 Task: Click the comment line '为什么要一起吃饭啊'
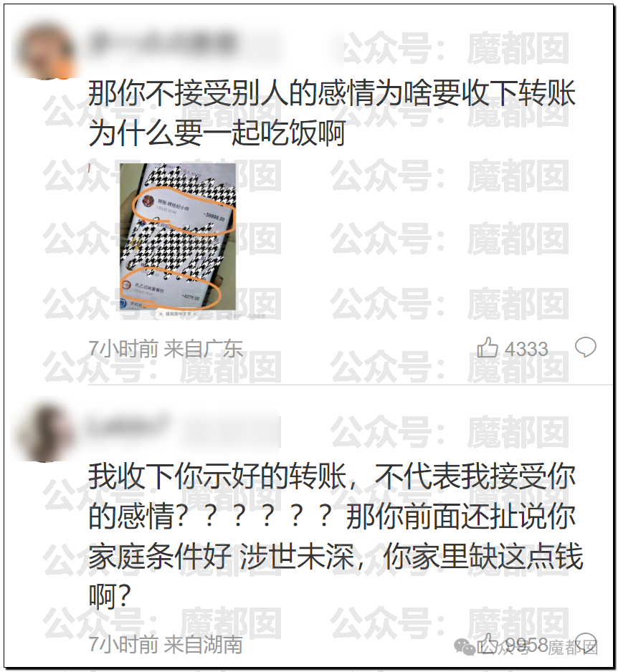[x=217, y=133]
